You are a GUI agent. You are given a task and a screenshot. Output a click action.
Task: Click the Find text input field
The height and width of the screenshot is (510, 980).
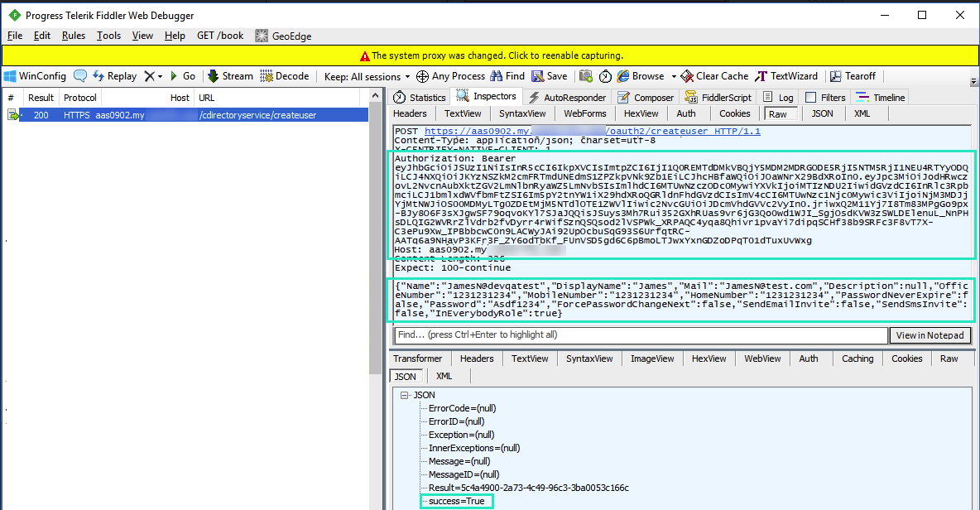point(641,335)
